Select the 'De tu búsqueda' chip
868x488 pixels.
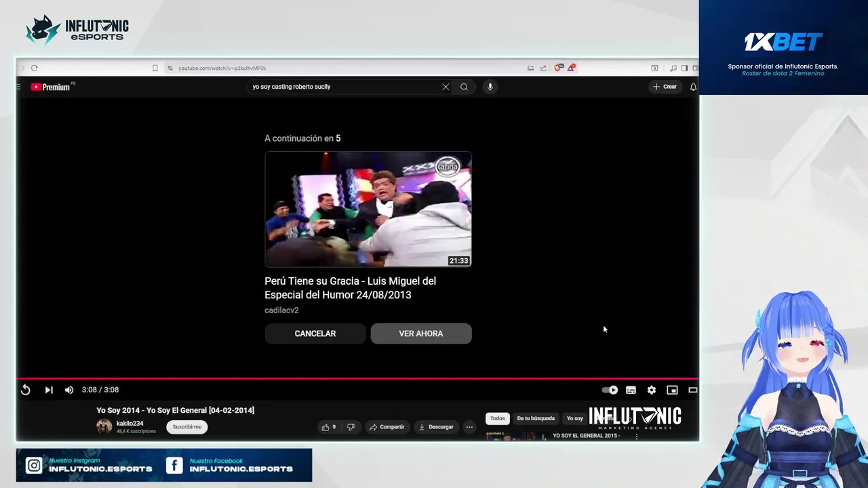tap(536, 418)
